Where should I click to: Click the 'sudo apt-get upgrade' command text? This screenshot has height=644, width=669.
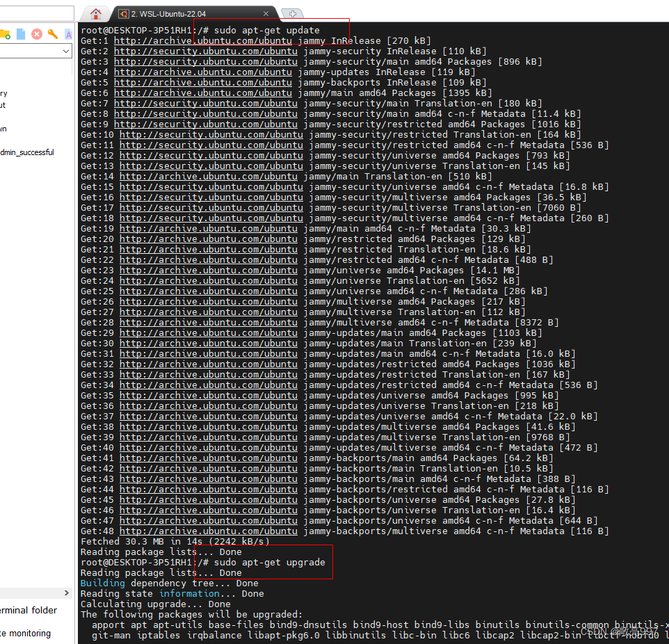pyautogui.click(x=270, y=563)
